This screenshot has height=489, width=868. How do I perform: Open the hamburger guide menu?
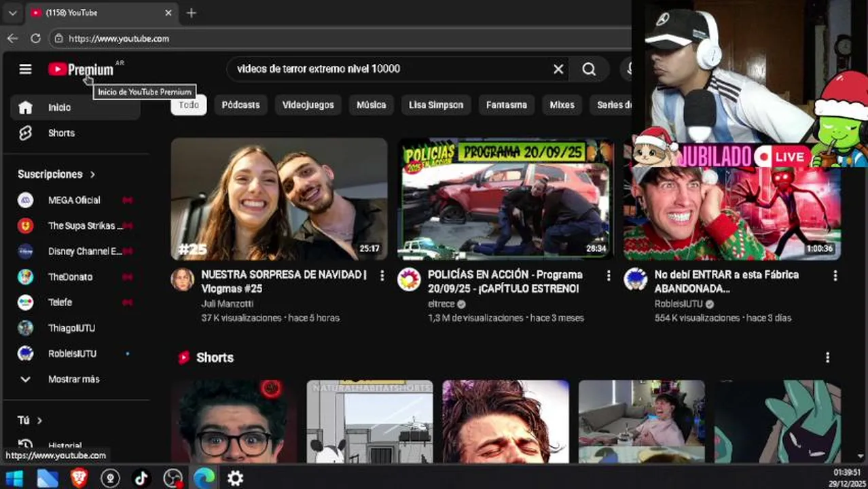(x=25, y=69)
